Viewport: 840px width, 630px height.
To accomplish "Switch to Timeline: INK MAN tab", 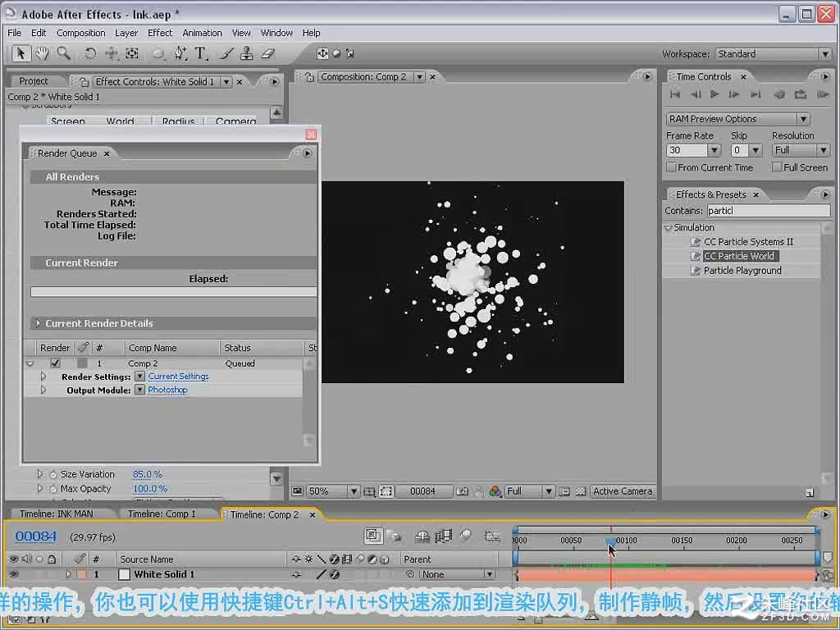I will (x=57, y=514).
